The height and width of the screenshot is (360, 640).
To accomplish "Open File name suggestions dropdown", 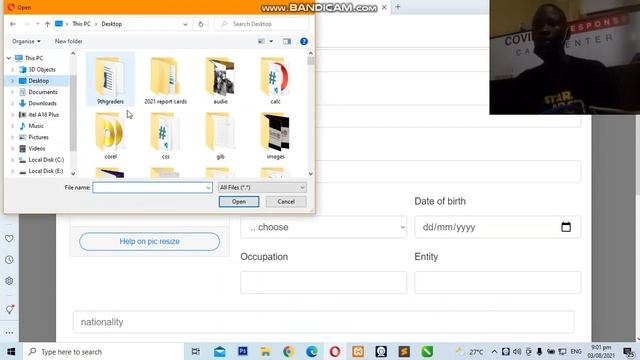I will click(209, 187).
